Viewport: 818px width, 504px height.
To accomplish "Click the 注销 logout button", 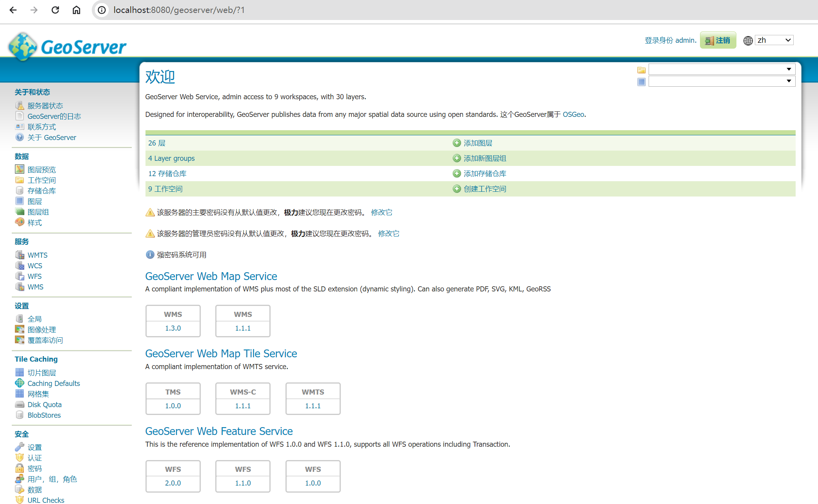I will coord(718,40).
